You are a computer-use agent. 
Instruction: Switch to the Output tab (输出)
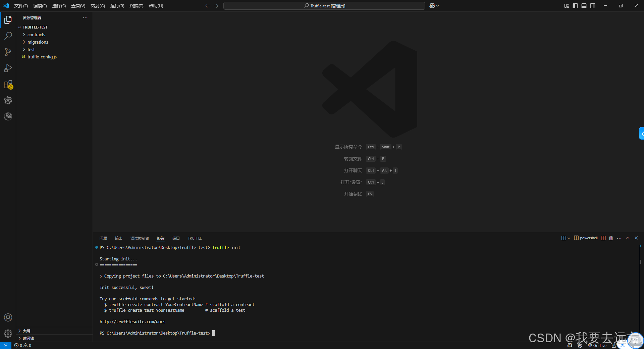119,238
